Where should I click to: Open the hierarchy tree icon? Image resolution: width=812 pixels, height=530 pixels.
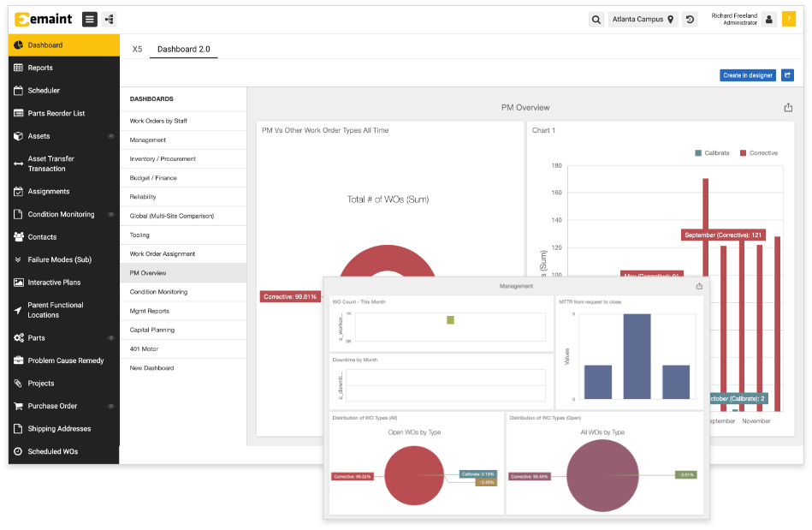pos(110,20)
